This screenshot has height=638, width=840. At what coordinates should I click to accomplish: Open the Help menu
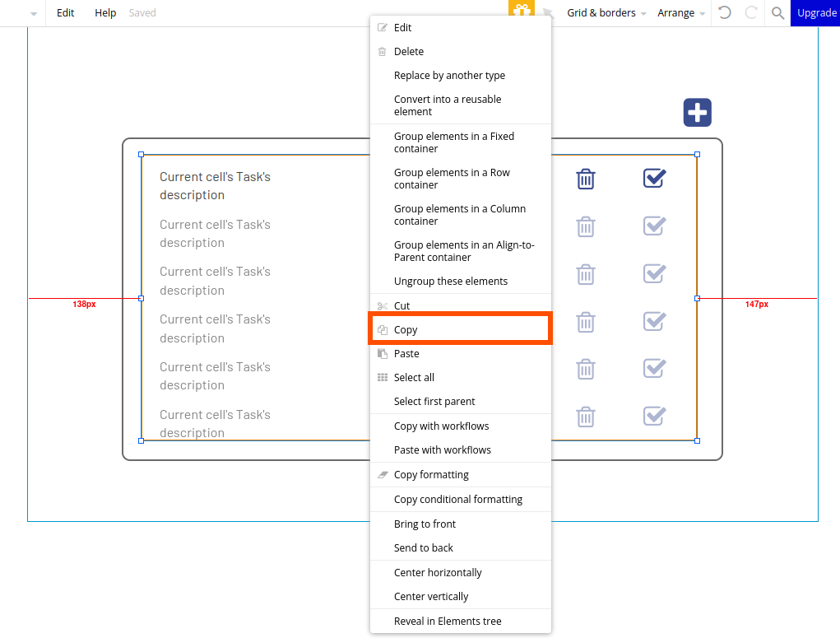coord(105,13)
